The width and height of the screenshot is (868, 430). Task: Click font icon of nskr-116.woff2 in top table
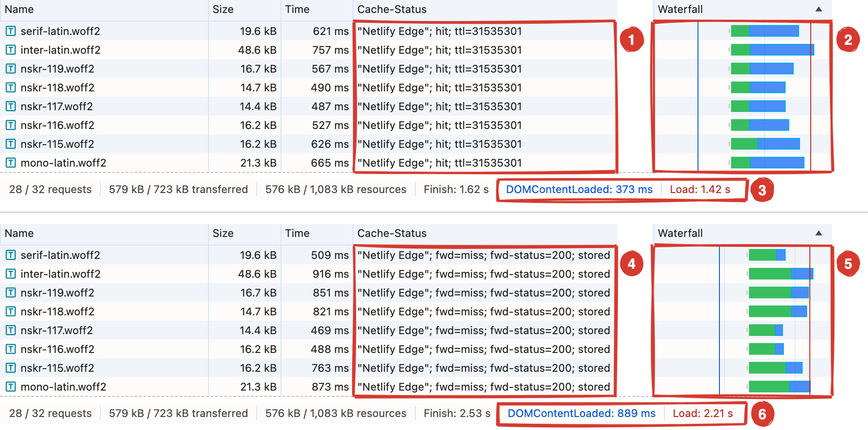pos(11,125)
